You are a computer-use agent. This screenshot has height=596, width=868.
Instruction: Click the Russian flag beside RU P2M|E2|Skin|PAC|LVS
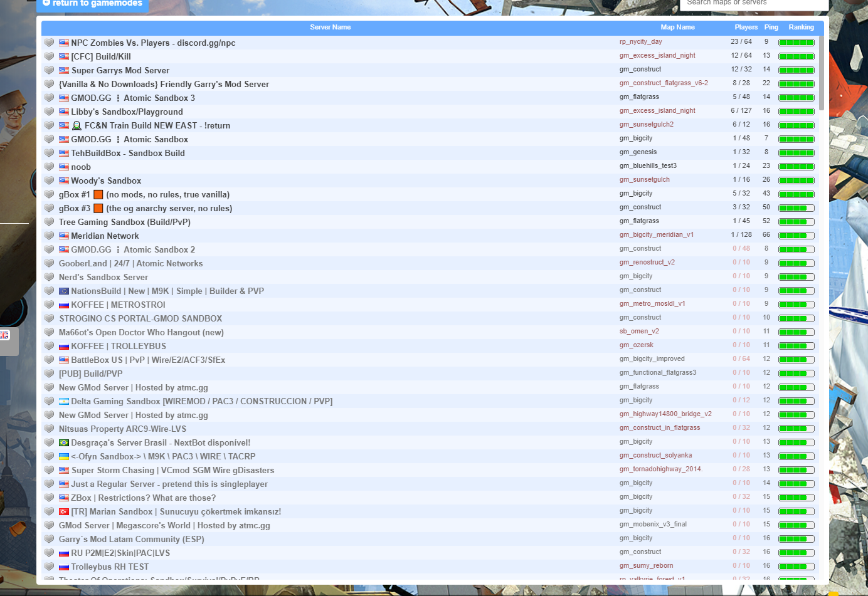pyautogui.click(x=64, y=553)
